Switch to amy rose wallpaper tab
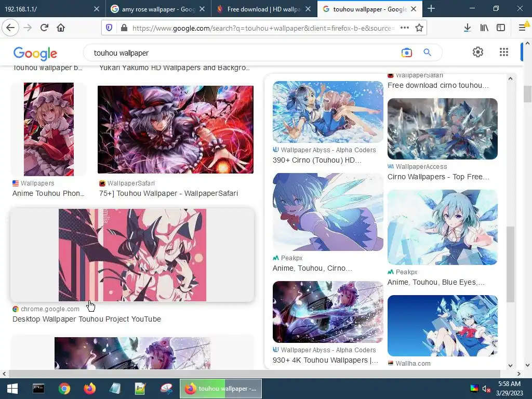This screenshot has width=532, height=399. pyautogui.click(x=153, y=9)
